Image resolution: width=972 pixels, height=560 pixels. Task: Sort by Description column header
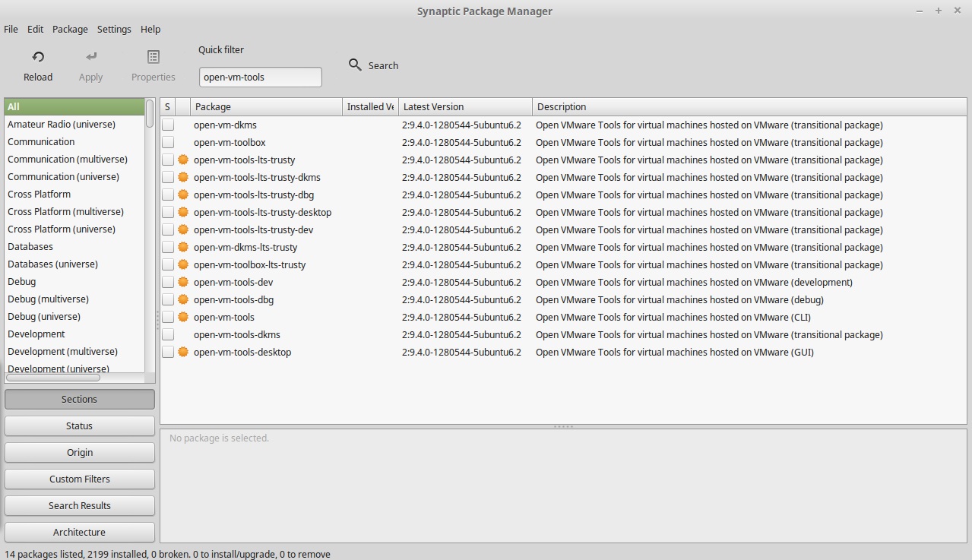[749, 106]
